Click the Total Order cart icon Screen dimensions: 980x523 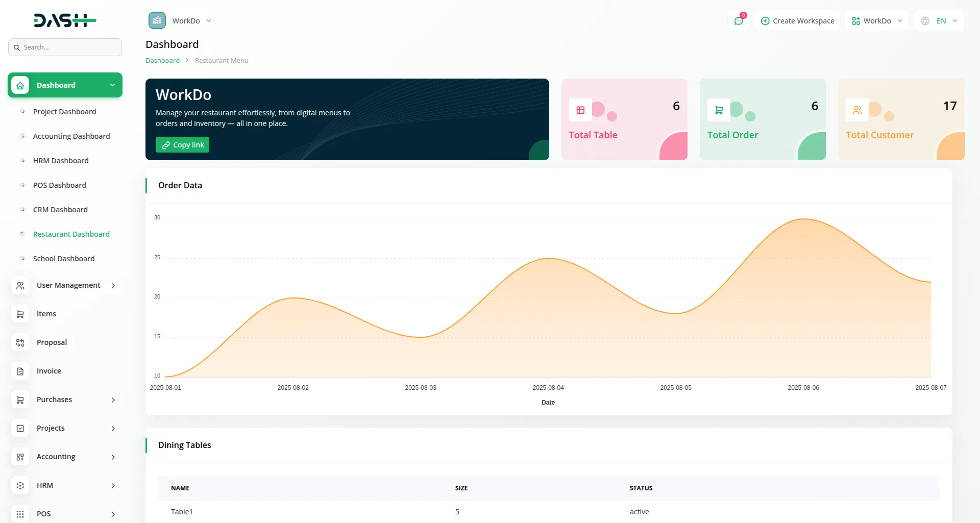[x=718, y=110]
